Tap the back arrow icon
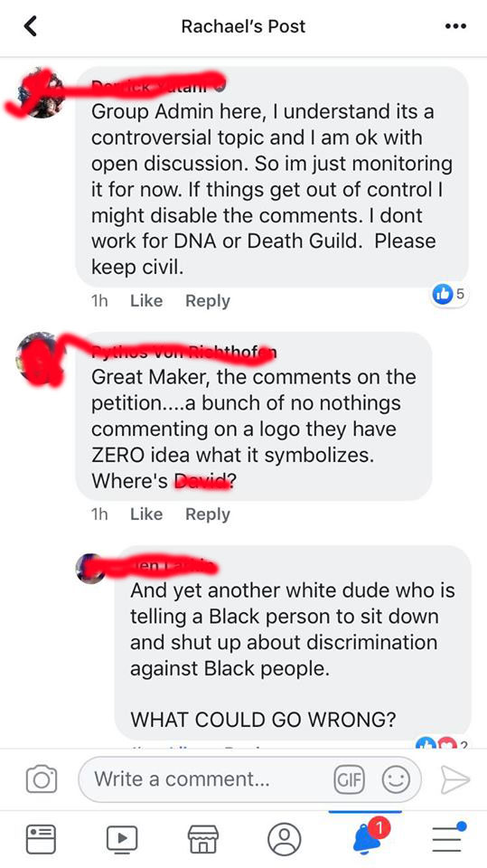Screen dimensions: 487x868 [x=31, y=26]
